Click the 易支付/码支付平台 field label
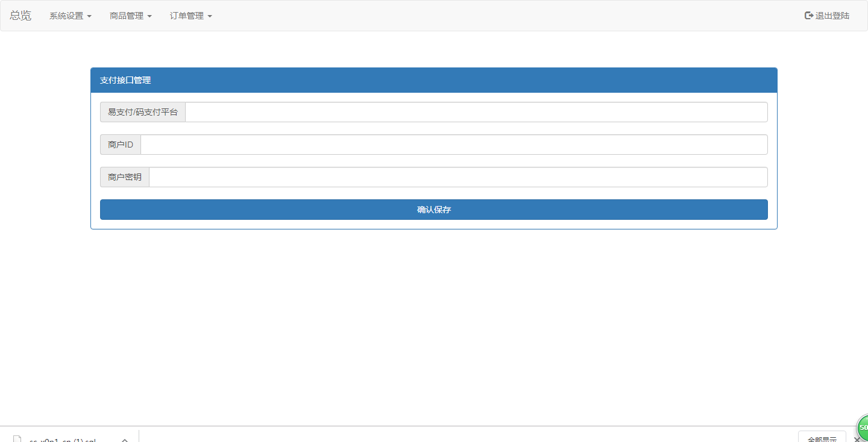This screenshot has width=868, height=442. point(143,112)
